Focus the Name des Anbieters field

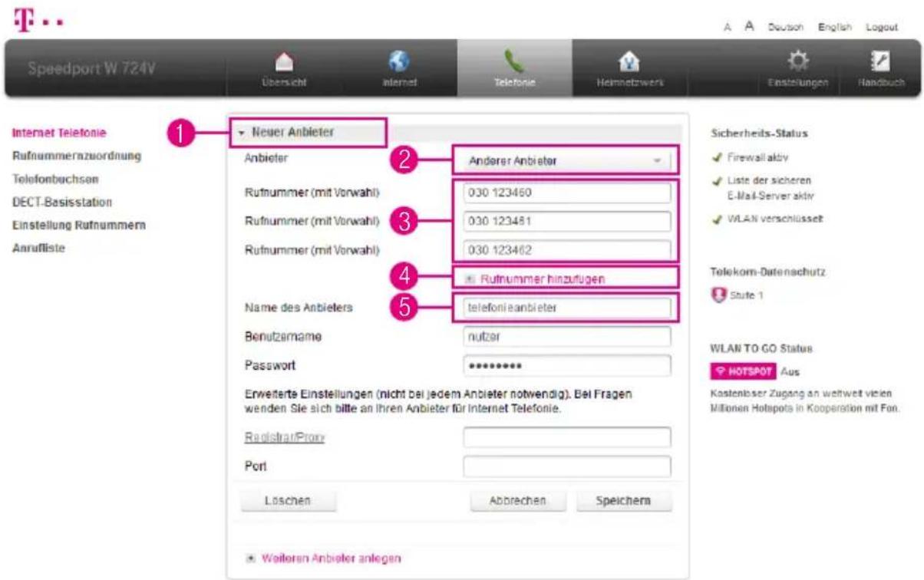(567, 308)
